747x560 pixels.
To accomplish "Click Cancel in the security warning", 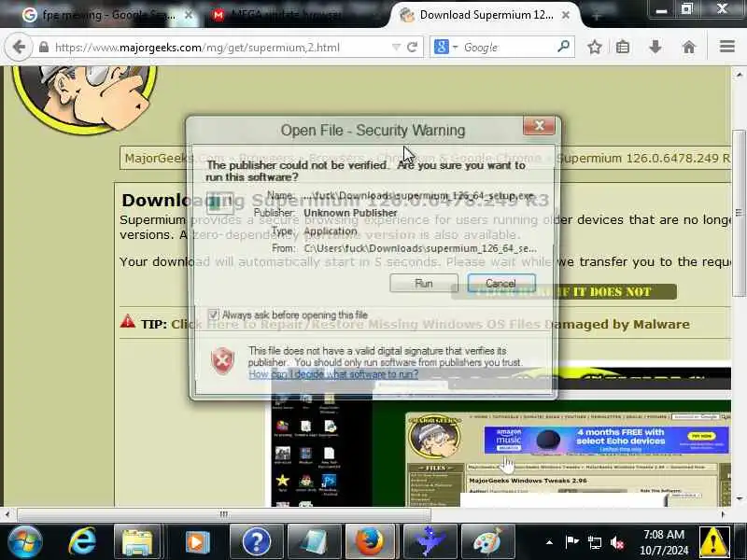I will pos(501,284).
